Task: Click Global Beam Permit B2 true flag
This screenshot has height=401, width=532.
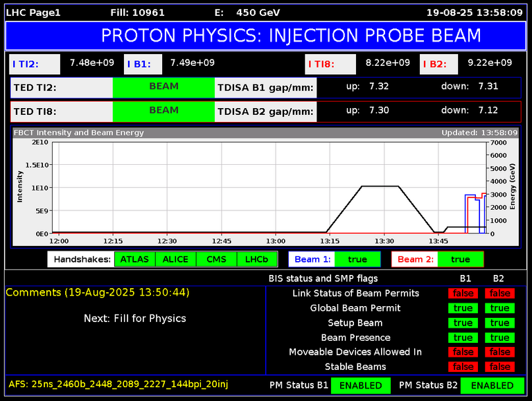Action: (499, 308)
